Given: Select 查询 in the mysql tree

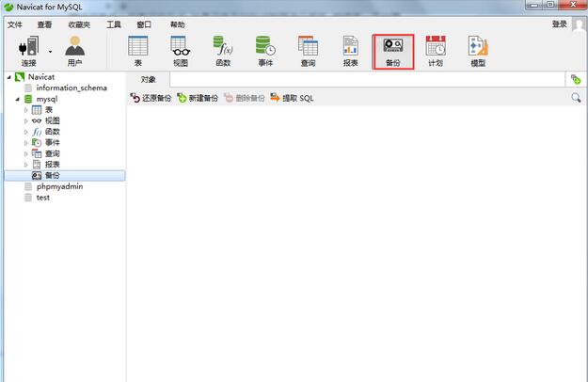Looking at the screenshot, I should coord(52,153).
